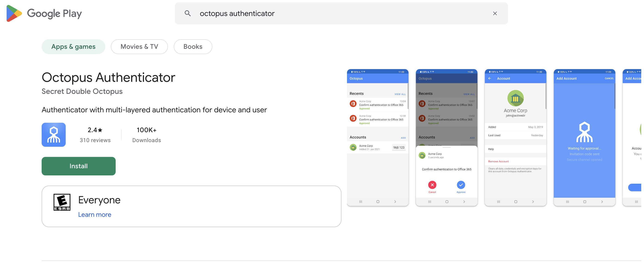Open the Books tab
The image size is (644, 263).
pos(193,47)
